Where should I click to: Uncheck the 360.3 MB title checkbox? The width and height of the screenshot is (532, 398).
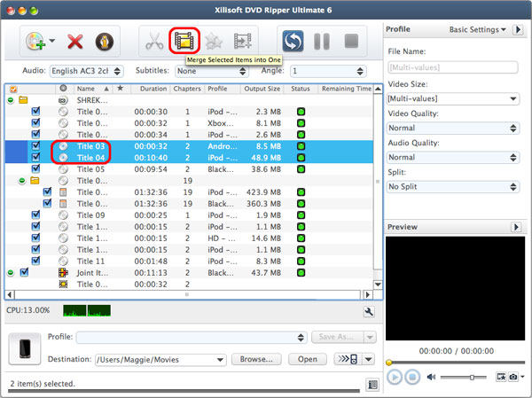(48, 203)
